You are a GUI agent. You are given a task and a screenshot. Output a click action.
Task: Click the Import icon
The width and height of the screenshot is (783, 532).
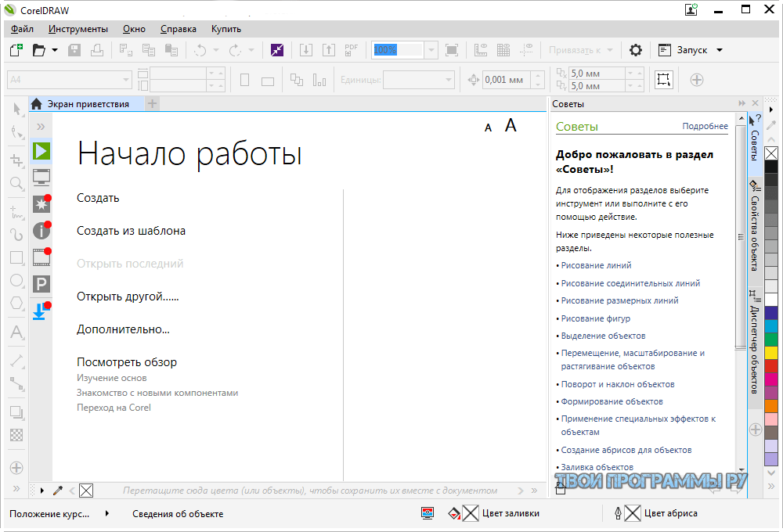coord(306,50)
